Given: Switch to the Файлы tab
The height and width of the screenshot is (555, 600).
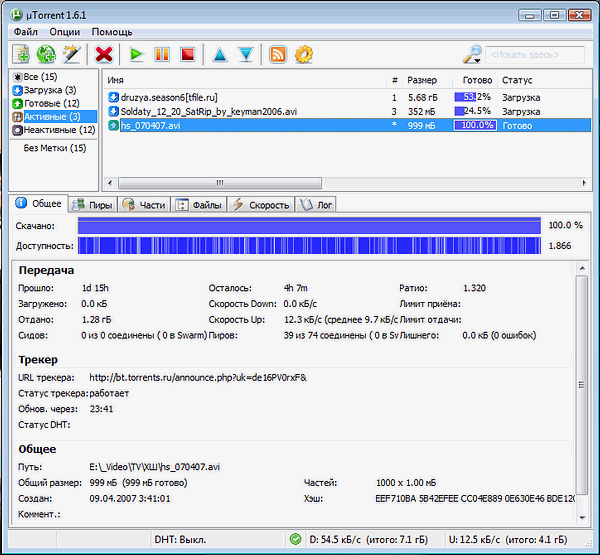Looking at the screenshot, I should [x=199, y=204].
